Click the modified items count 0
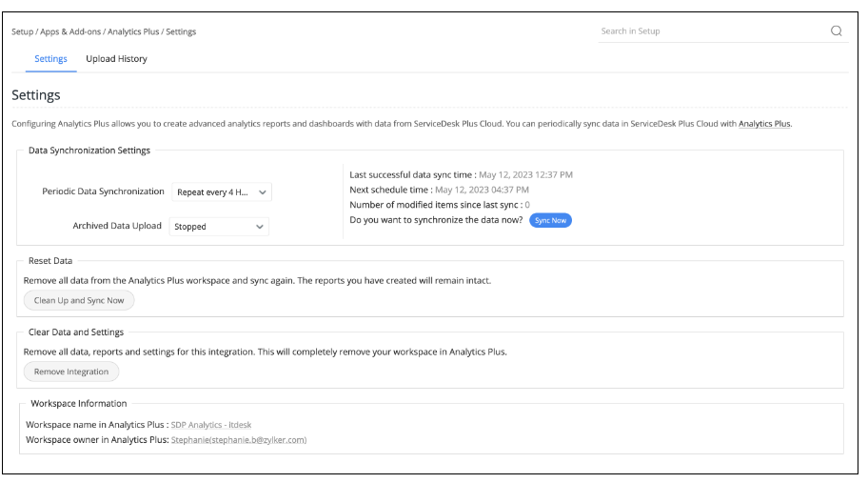Viewport: 868px width, 483px height. (527, 205)
